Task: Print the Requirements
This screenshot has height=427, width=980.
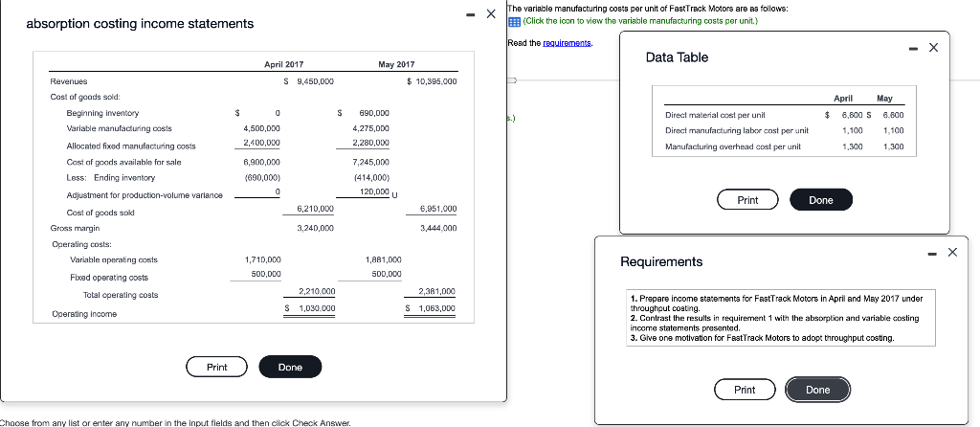Action: [745, 390]
